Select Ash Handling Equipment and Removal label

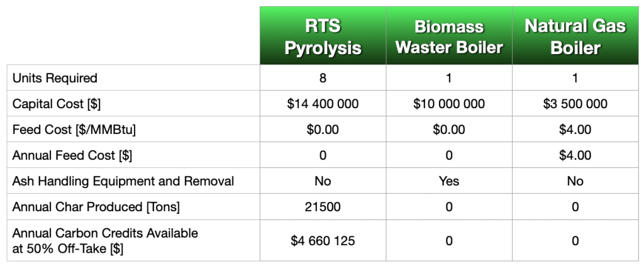coord(123,181)
